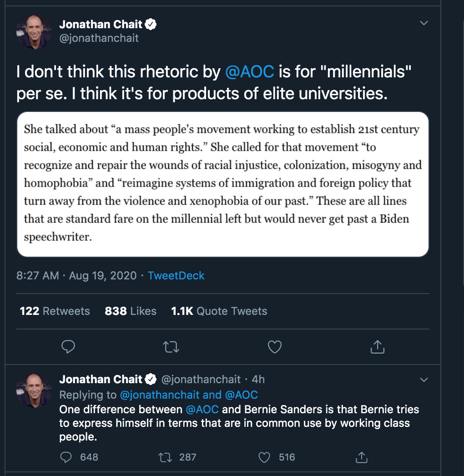464x476 pixels.
Task: Click @jonathanchait in the Replying to line
Action: pos(160,395)
